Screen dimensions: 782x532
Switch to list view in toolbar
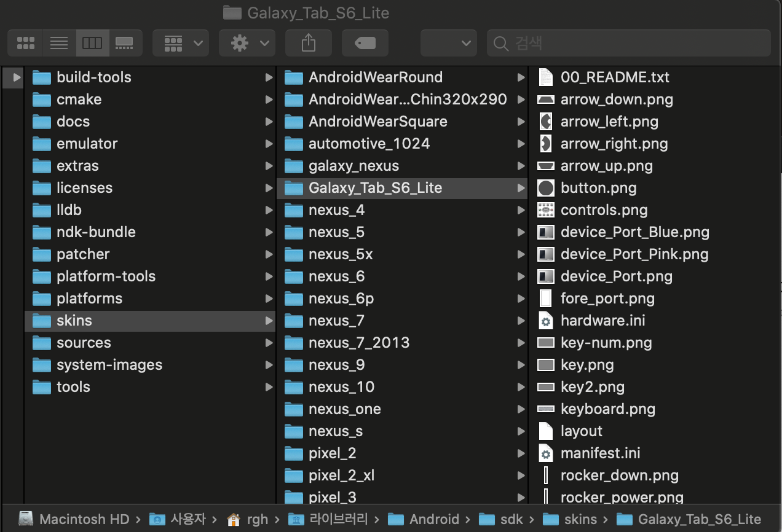point(59,43)
